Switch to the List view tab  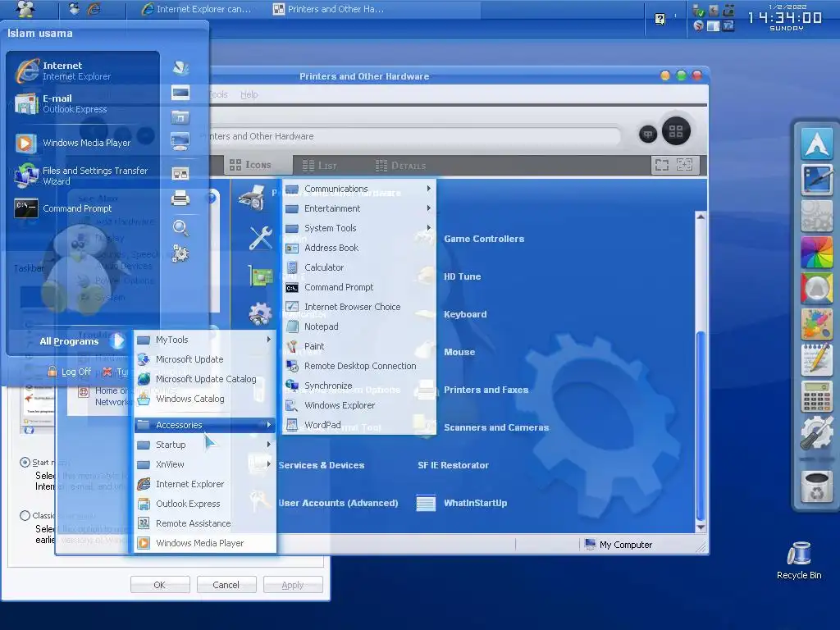pos(320,166)
